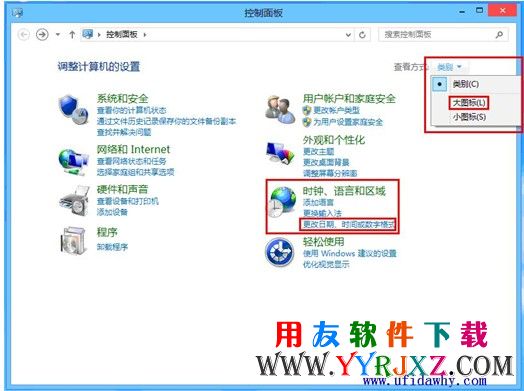Image resolution: width=524 pixels, height=391 pixels.
Task: Click file history backup link
Action: click(166, 121)
